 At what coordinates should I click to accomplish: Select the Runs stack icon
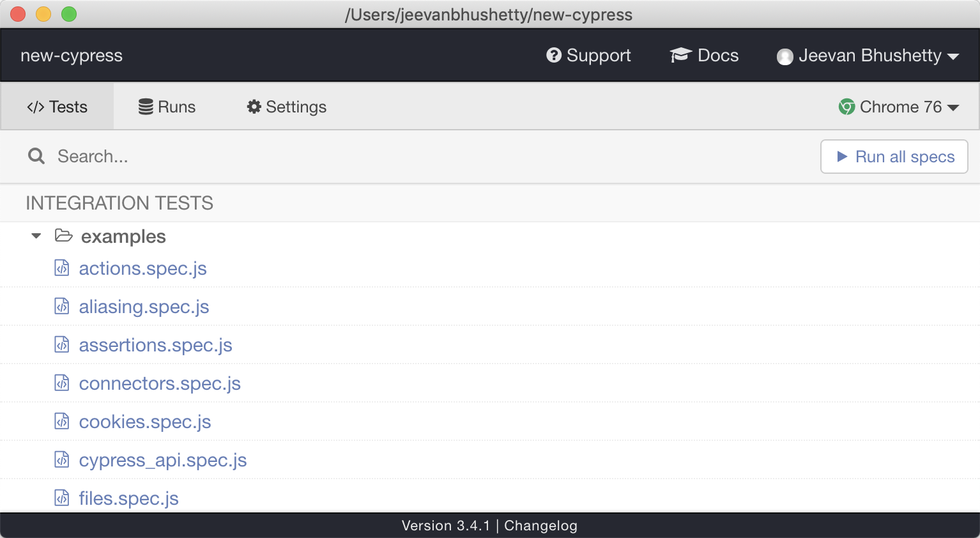click(x=145, y=106)
